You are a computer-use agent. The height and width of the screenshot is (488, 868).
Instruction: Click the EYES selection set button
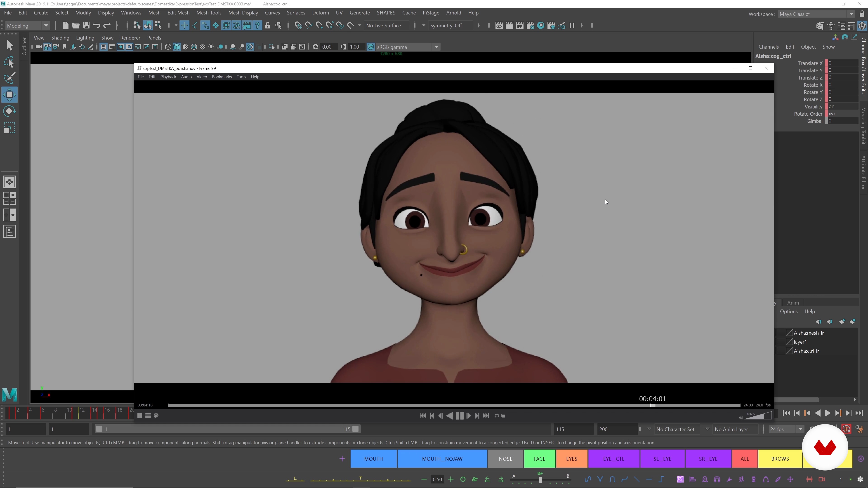571,459
